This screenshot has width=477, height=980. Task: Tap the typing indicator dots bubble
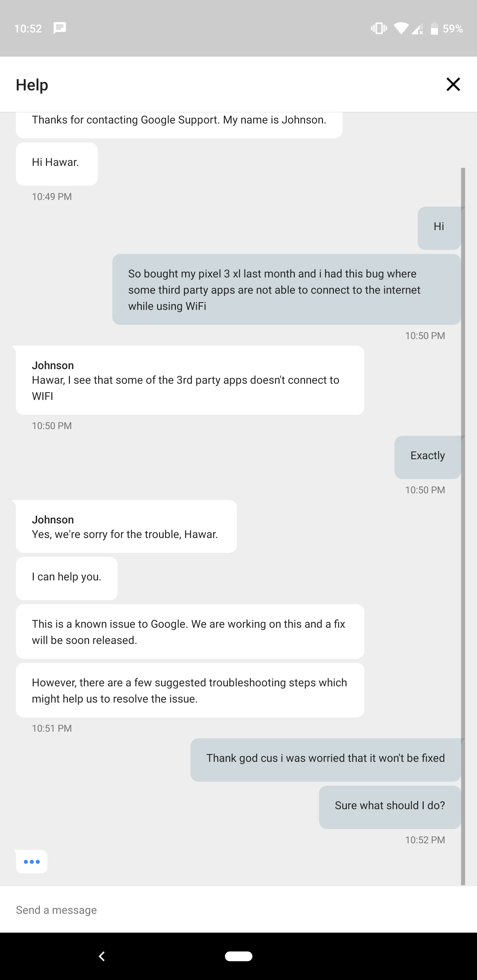click(31, 862)
